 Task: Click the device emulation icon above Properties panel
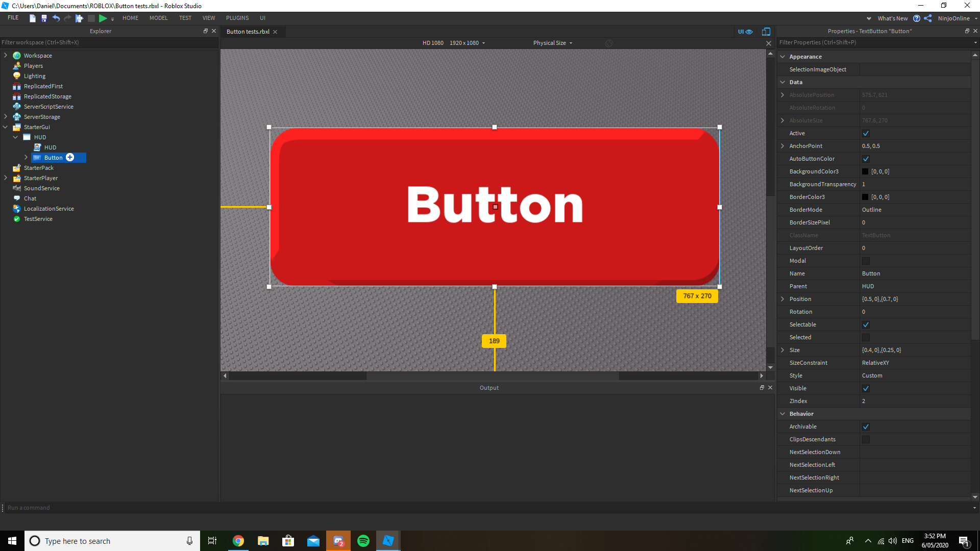pos(766,32)
